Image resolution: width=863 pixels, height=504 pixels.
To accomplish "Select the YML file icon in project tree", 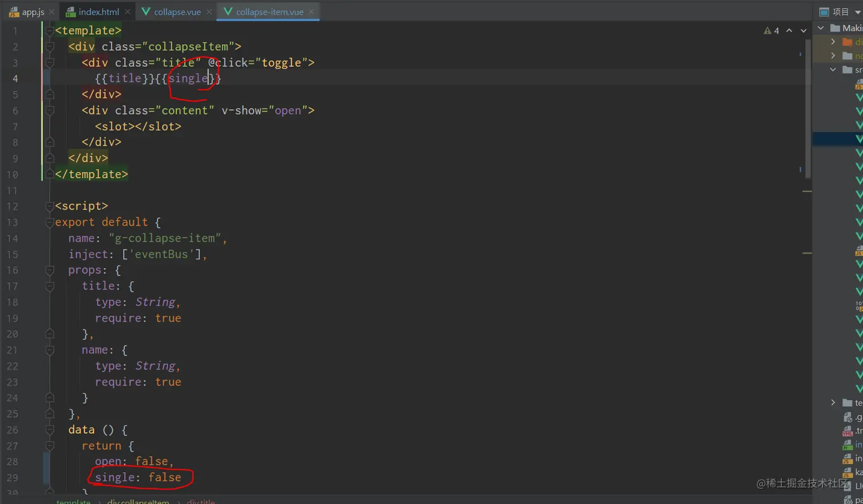I will point(848,431).
